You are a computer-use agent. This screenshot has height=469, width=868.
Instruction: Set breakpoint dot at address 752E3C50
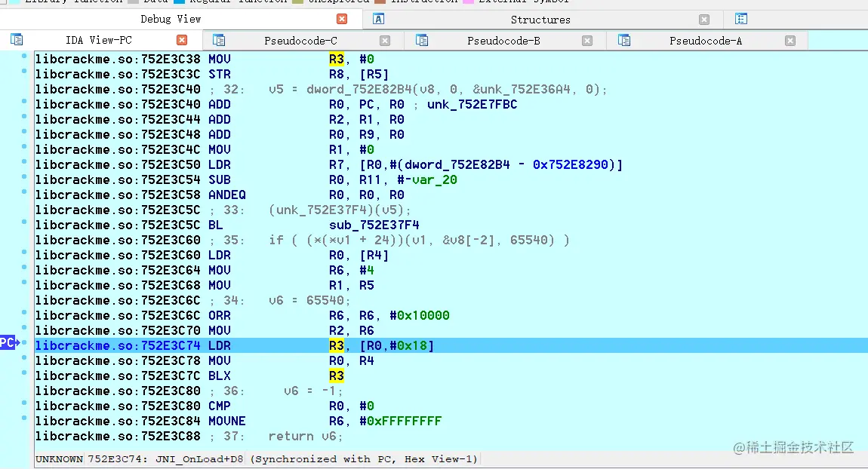click(x=24, y=161)
